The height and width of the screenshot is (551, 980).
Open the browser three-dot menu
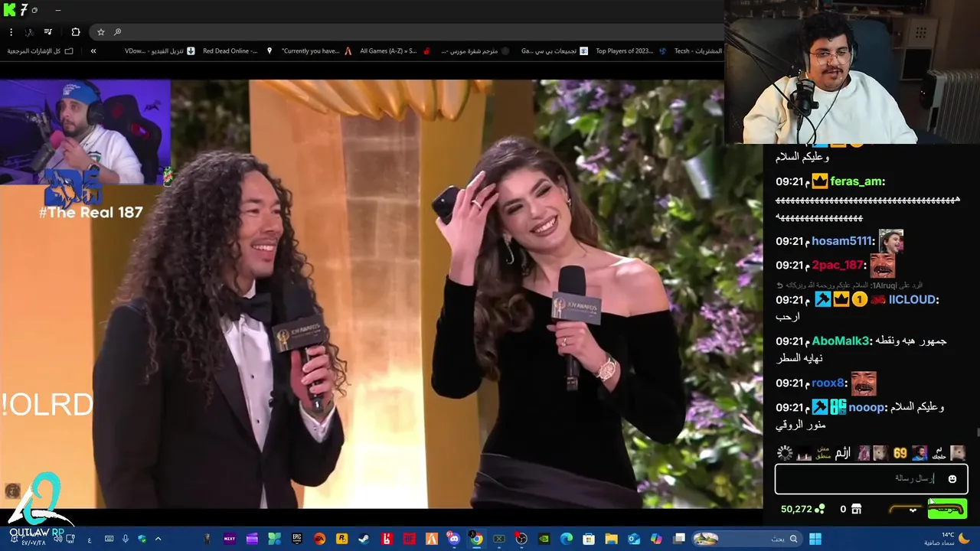[11, 32]
